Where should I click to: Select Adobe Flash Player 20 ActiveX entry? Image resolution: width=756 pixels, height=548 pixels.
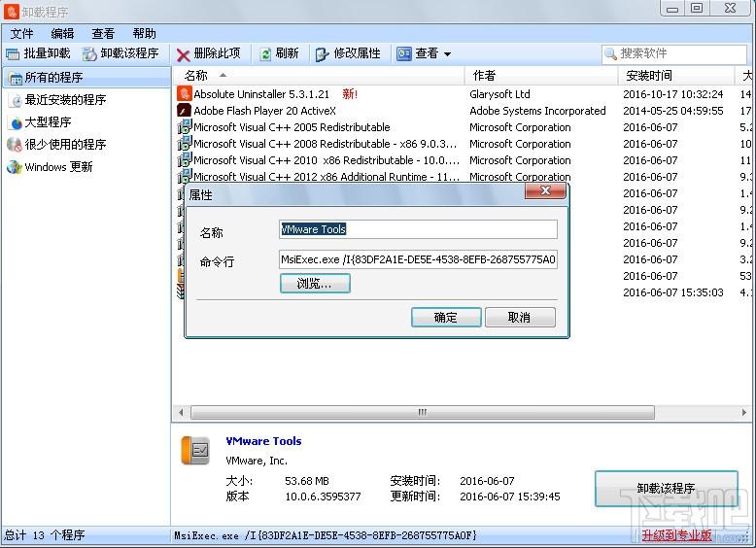[264, 111]
